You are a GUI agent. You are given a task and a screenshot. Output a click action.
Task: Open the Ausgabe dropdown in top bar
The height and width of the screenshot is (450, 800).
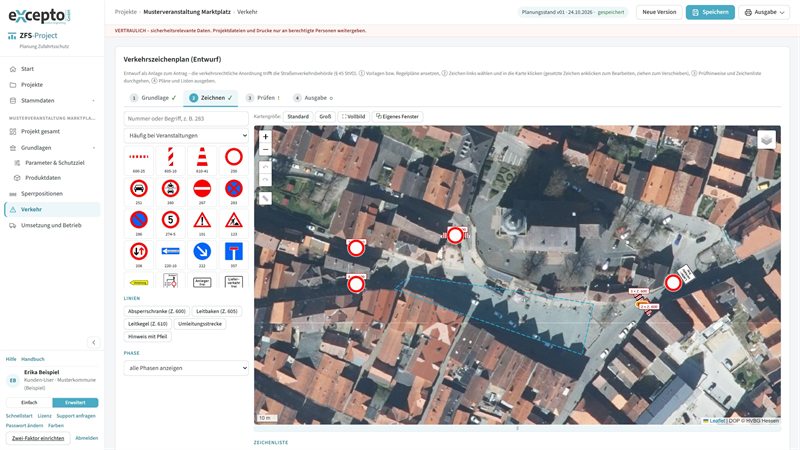click(x=764, y=12)
